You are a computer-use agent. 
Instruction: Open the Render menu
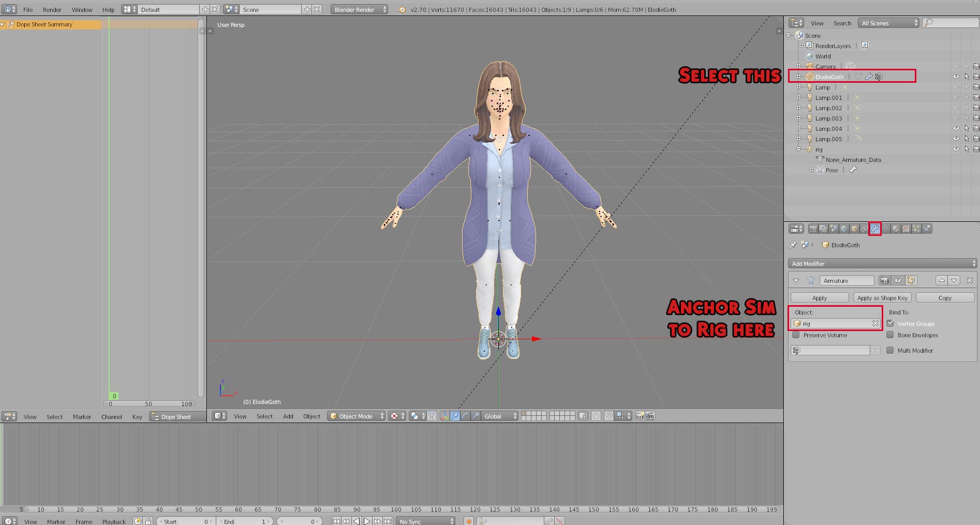click(52, 9)
